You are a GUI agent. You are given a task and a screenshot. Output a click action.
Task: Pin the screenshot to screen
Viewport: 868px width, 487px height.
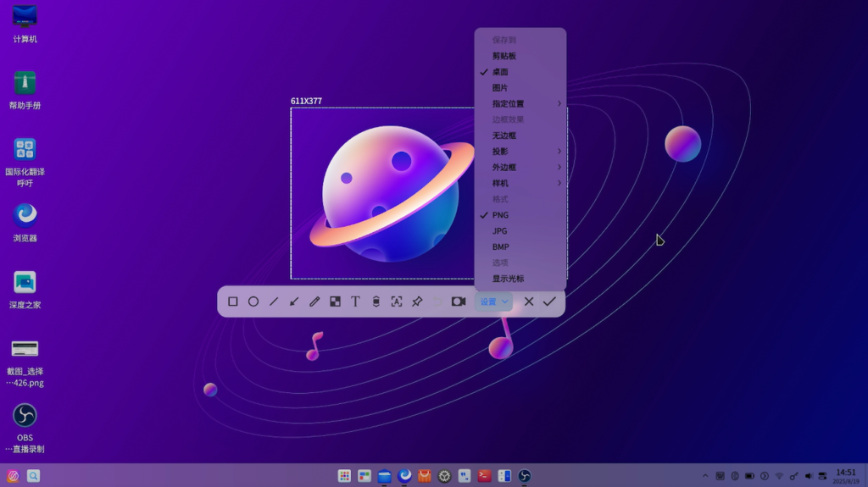point(416,302)
